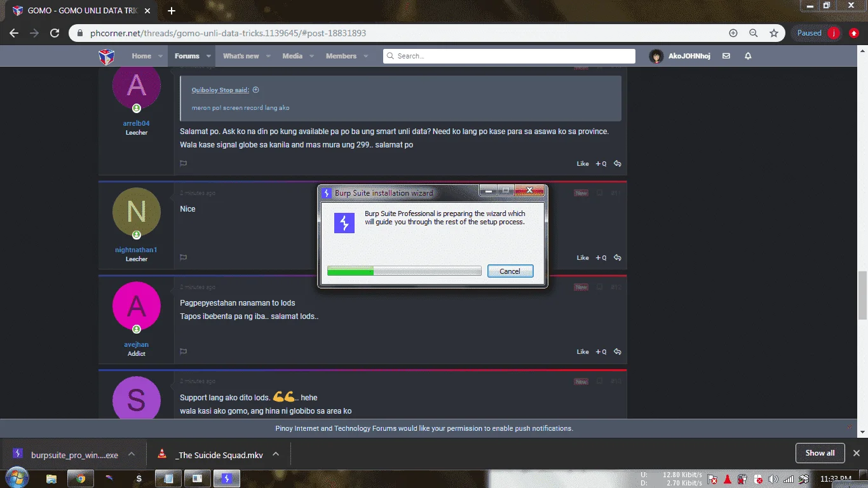Viewport: 868px width, 488px height.
Task: Open nightnathan1 user profile link
Action: click(x=136, y=250)
